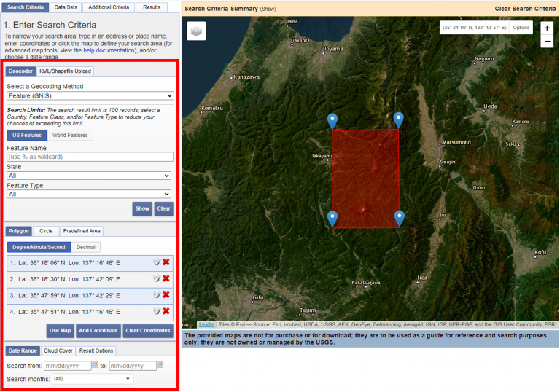Click the Show geocoder button
Screen dimensions: 560x392
(142, 209)
